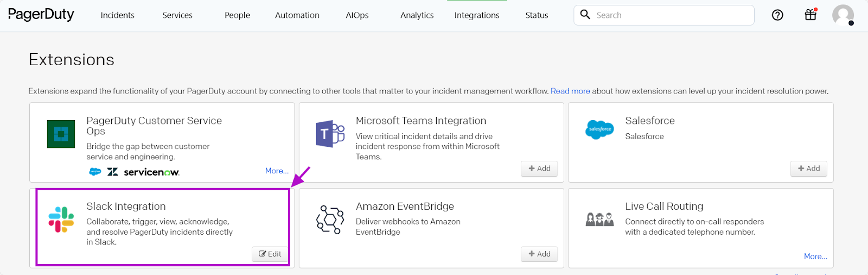Viewport: 868px width, 275px height.
Task: Open the Automation menu
Action: click(x=297, y=15)
